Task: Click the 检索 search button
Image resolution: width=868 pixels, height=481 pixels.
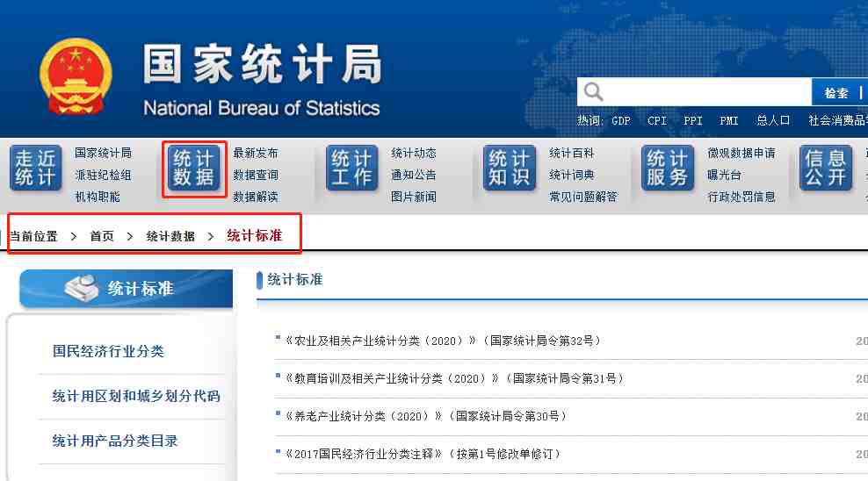Action: pos(835,93)
